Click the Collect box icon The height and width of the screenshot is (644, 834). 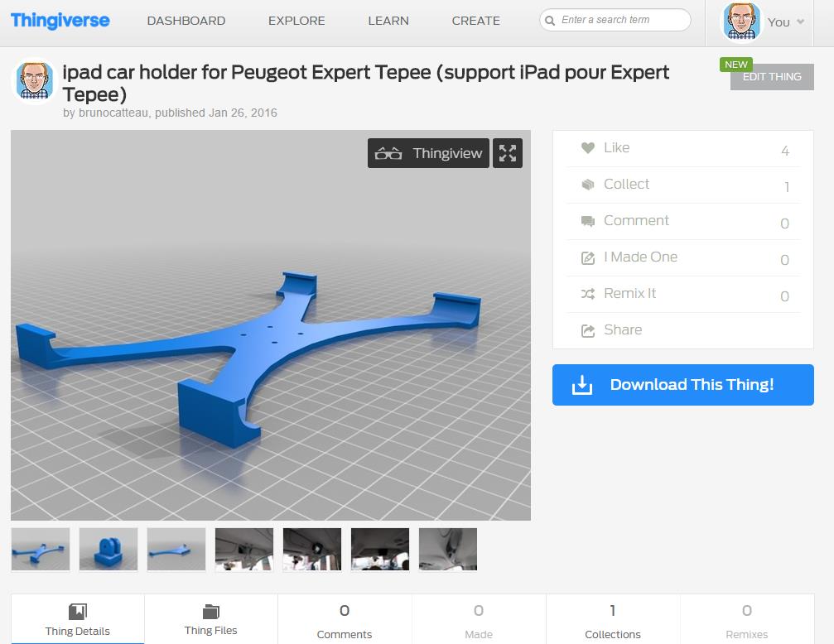[x=588, y=185]
